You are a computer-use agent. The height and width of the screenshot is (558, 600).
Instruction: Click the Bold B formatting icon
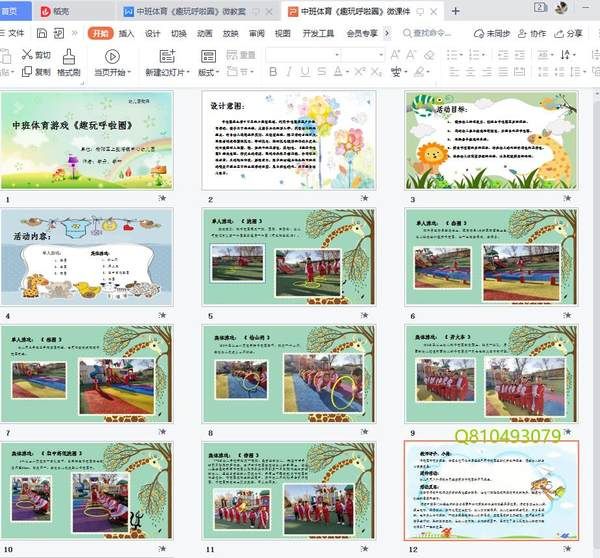[274, 72]
